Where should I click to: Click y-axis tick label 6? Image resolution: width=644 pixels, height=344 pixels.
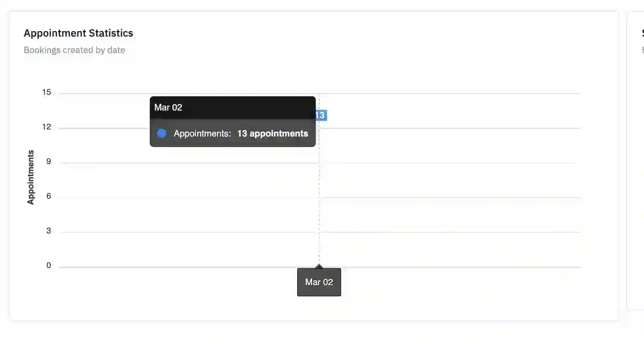48,196
